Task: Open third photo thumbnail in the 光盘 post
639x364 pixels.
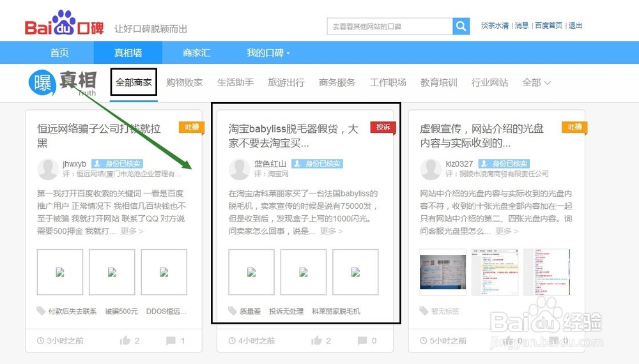Action: tap(546, 272)
